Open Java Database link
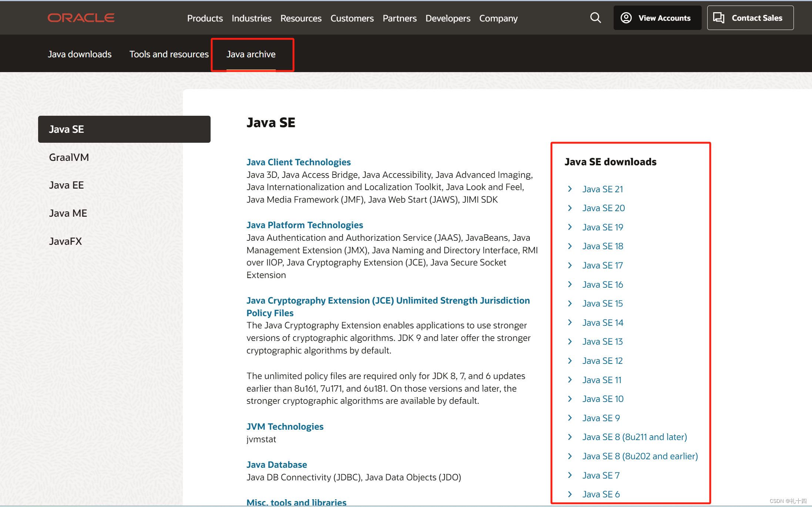 click(x=277, y=464)
